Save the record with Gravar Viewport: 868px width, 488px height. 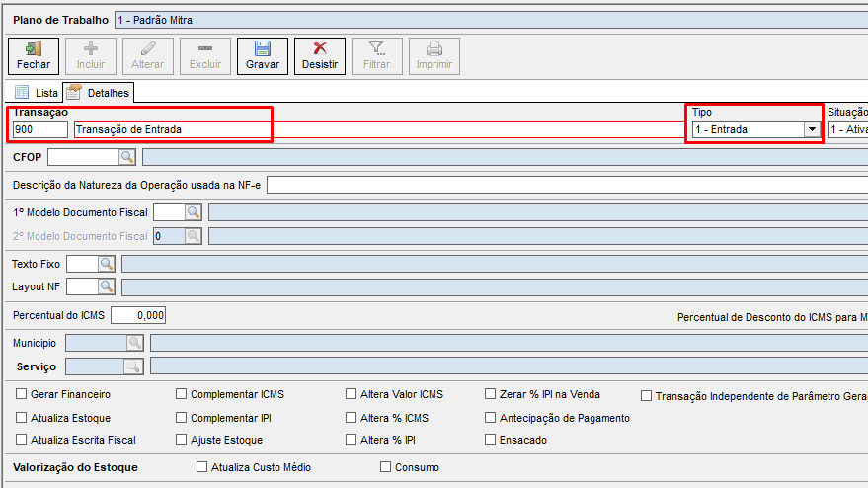263,56
